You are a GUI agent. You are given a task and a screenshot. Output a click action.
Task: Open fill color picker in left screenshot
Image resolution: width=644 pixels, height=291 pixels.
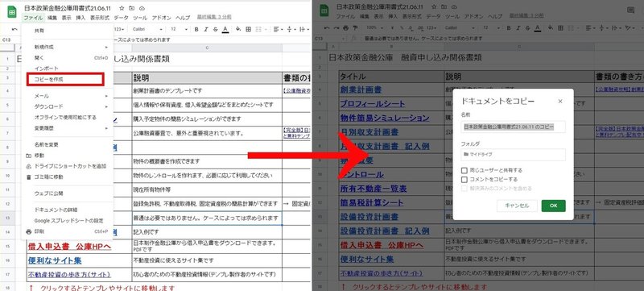(x=238, y=30)
